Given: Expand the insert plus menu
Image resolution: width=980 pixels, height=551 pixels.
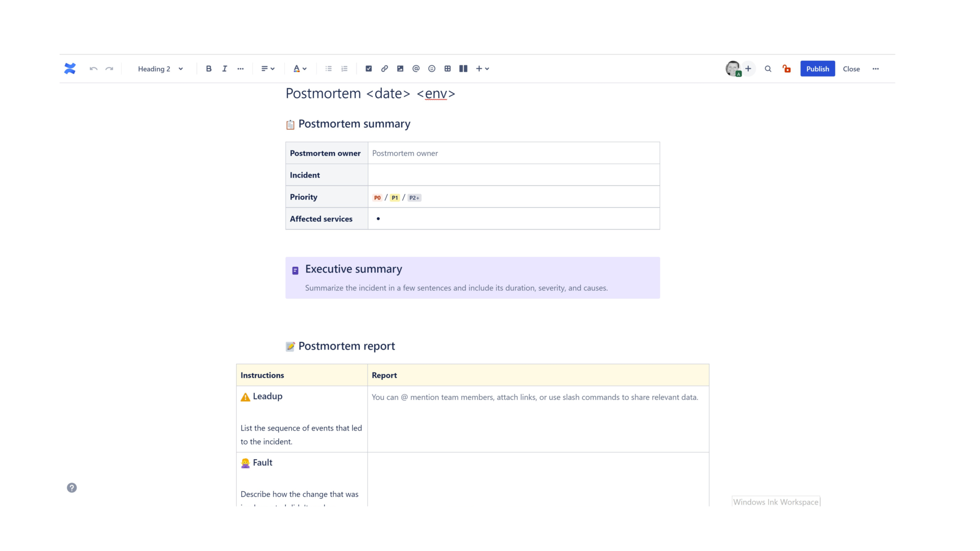Looking at the screenshot, I should 482,68.
